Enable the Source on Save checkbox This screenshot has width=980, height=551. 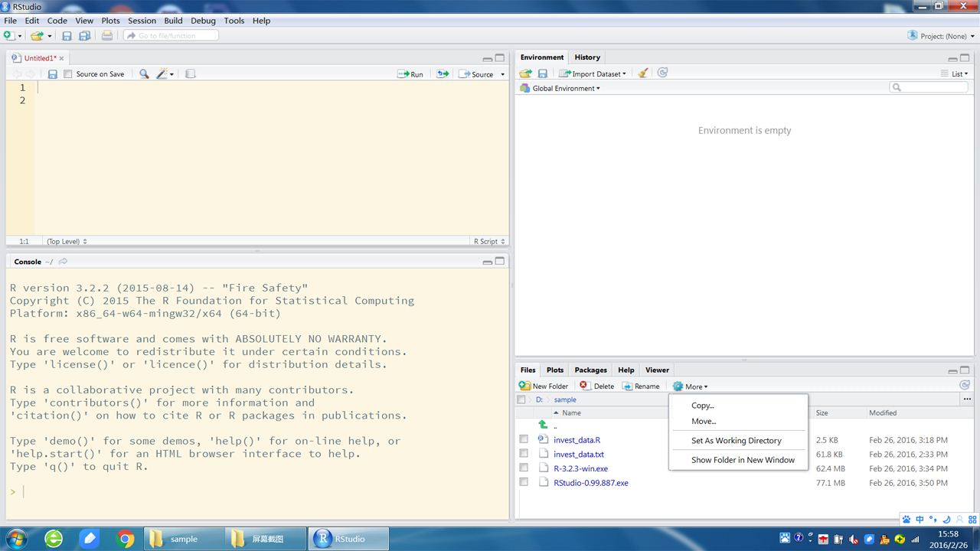point(68,74)
